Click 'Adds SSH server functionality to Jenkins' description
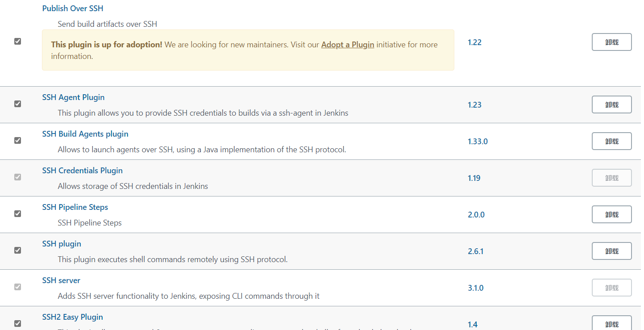This screenshot has width=644, height=330. point(189,296)
